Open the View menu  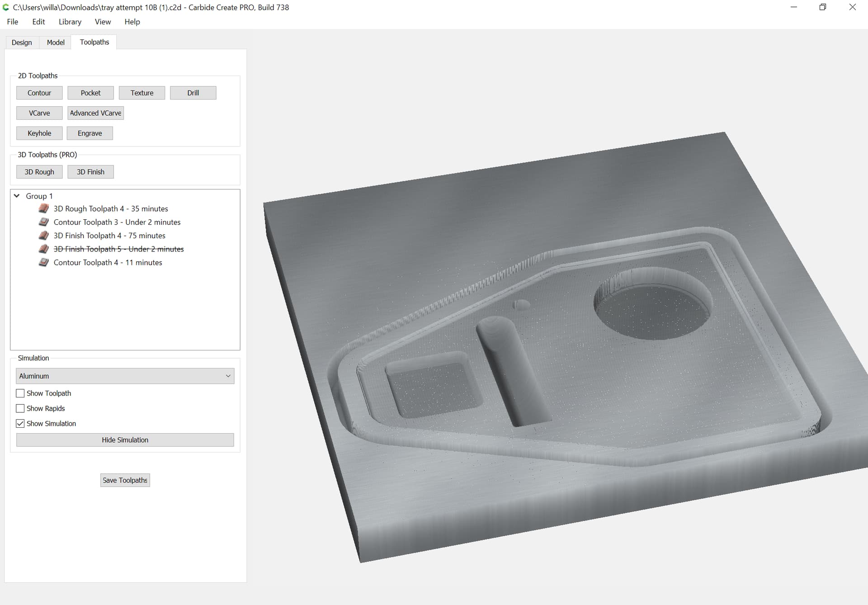coord(103,22)
